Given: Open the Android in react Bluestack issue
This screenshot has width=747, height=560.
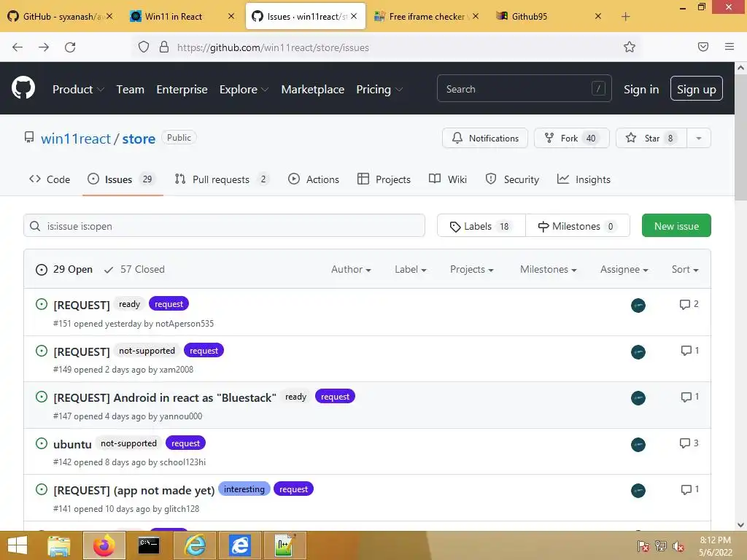Looking at the screenshot, I should click(x=165, y=397).
